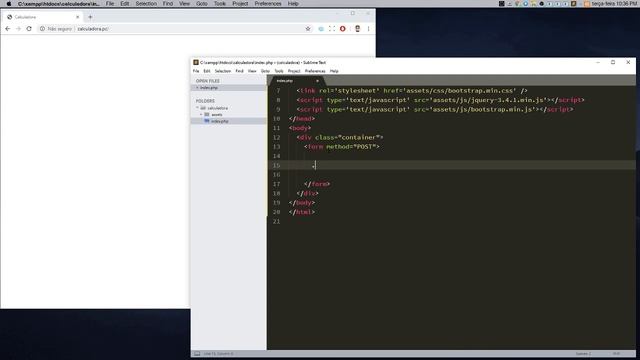
Task: Close index.php under Open Files
Action: pos(197,88)
